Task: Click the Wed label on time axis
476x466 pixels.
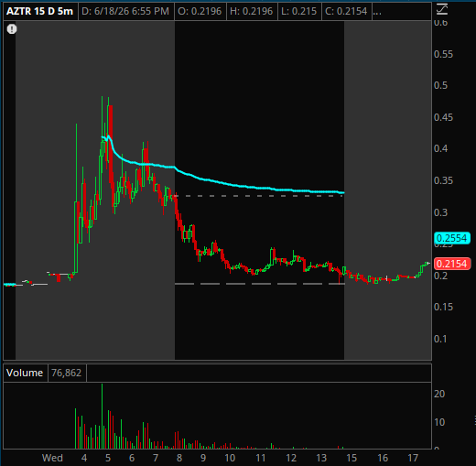Action: click(52, 458)
